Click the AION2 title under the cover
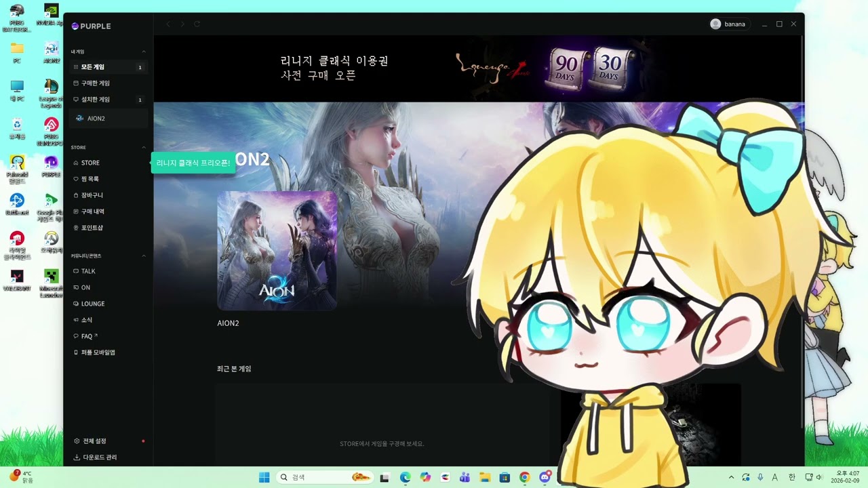The width and height of the screenshot is (868, 488). click(x=228, y=323)
